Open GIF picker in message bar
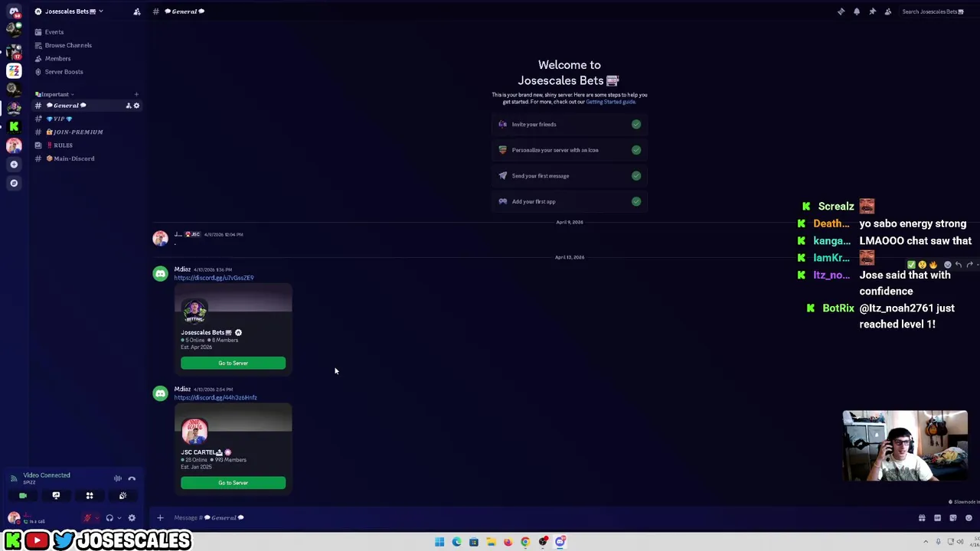Viewport: 980px width, 551px height. pyautogui.click(x=937, y=518)
